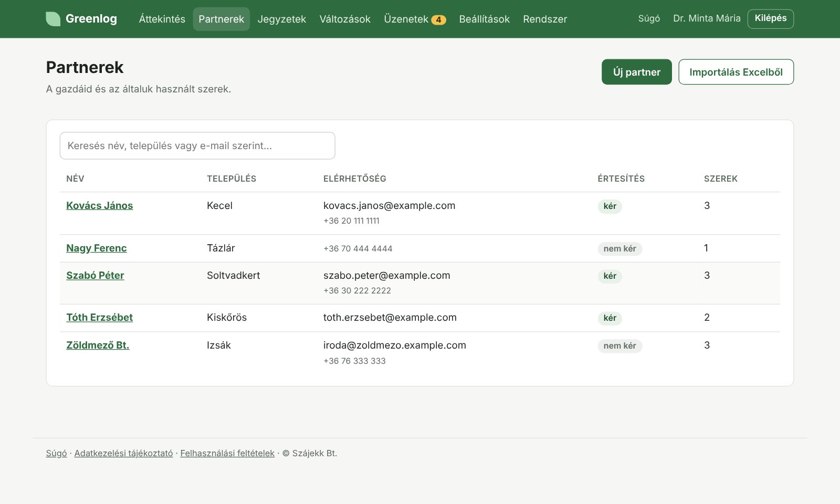Click the Kiskőrös settlement cell
Screen dimensions: 840x504
click(226, 317)
